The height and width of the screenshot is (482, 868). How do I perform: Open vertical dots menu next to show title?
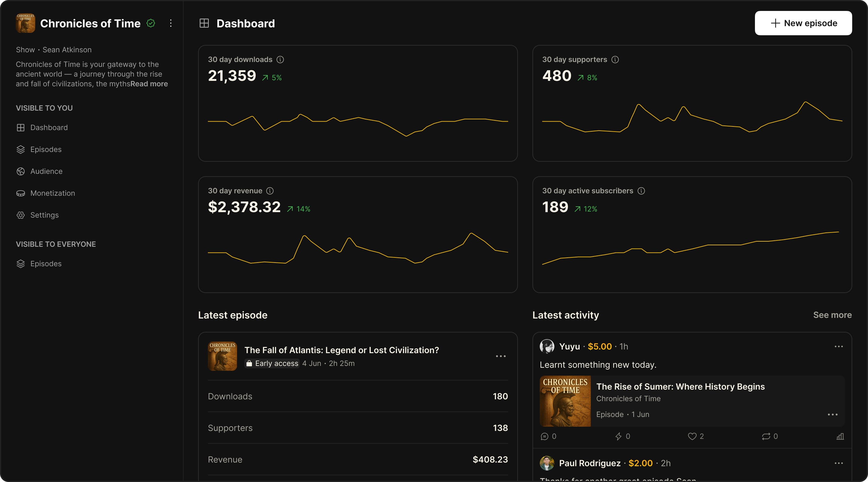point(171,23)
